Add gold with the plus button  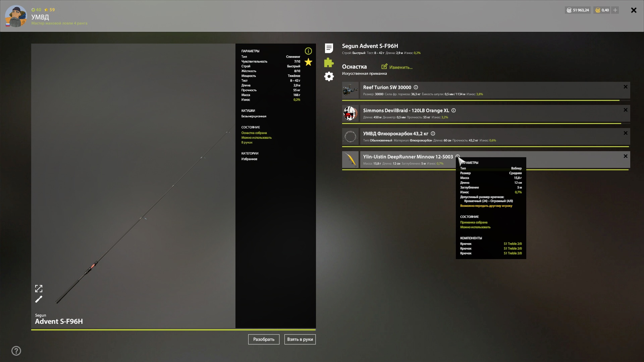pos(615,10)
